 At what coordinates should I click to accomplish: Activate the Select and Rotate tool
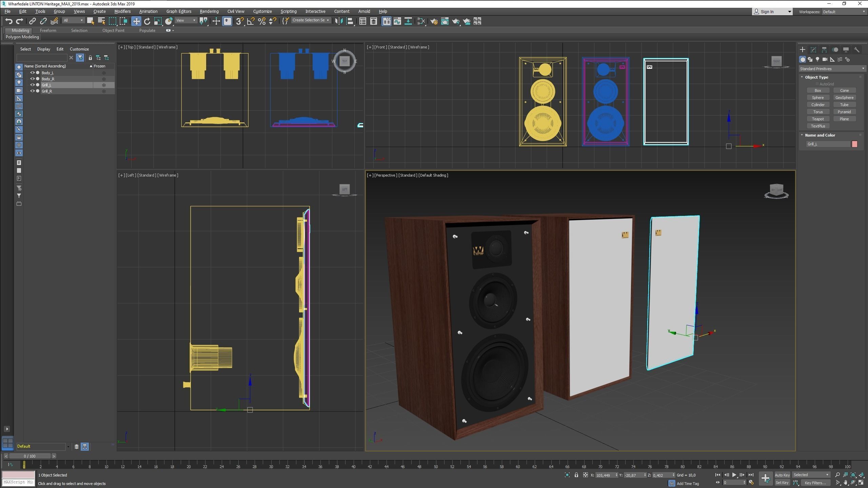(147, 21)
